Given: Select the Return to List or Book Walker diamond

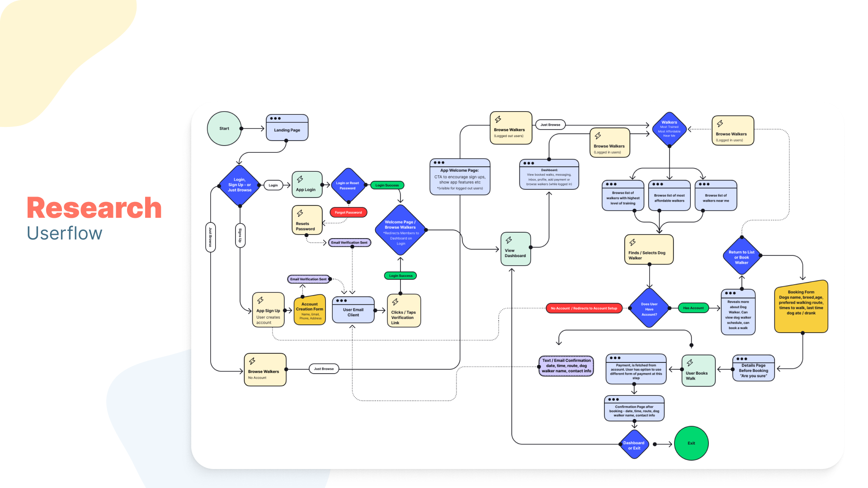Looking at the screenshot, I should click(741, 256).
